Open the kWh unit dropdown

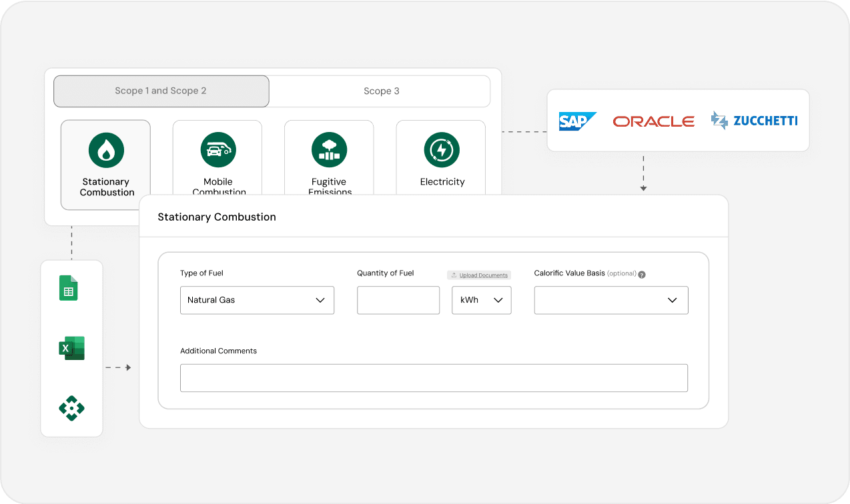[482, 300]
